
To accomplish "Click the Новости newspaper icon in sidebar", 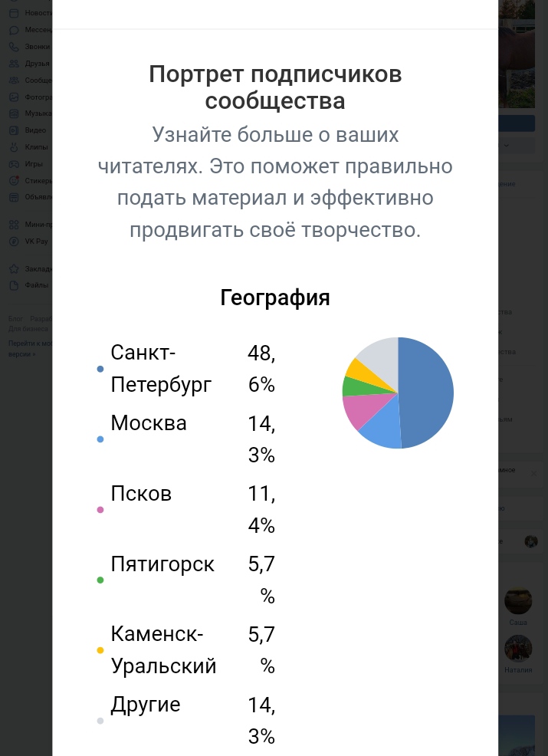I will [x=14, y=13].
